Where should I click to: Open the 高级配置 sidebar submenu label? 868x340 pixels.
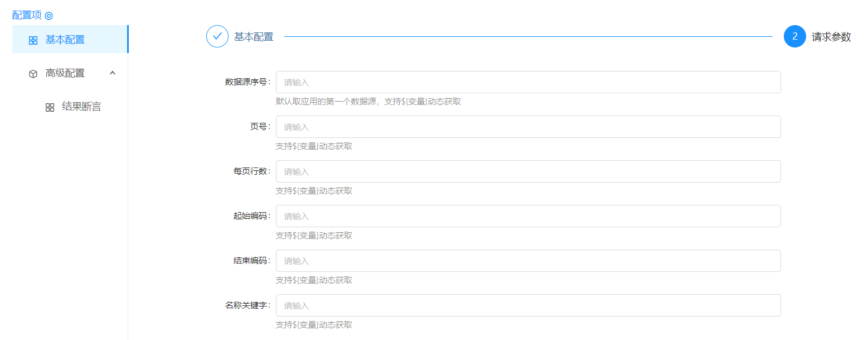click(x=65, y=73)
